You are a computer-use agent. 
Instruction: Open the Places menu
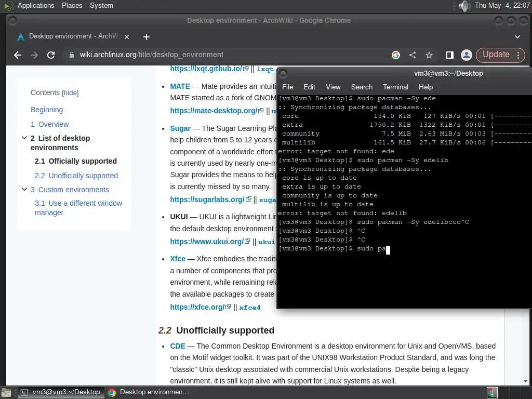click(x=72, y=6)
